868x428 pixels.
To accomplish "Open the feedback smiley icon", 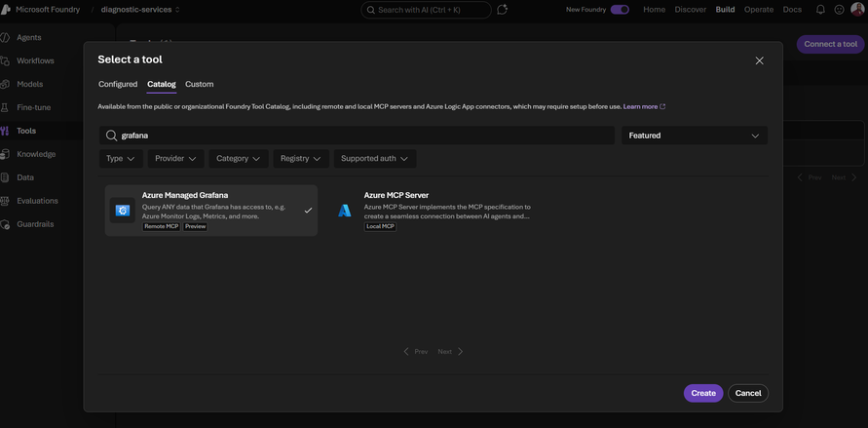I will (x=839, y=10).
